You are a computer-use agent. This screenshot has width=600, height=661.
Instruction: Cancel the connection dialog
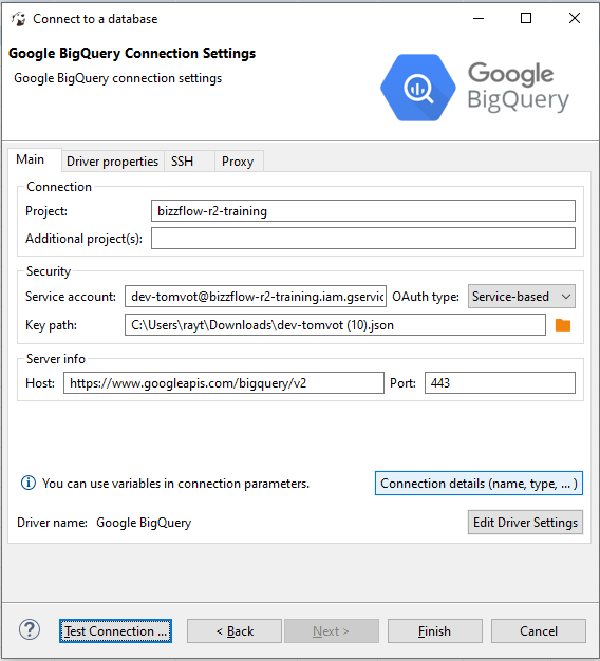(539, 631)
